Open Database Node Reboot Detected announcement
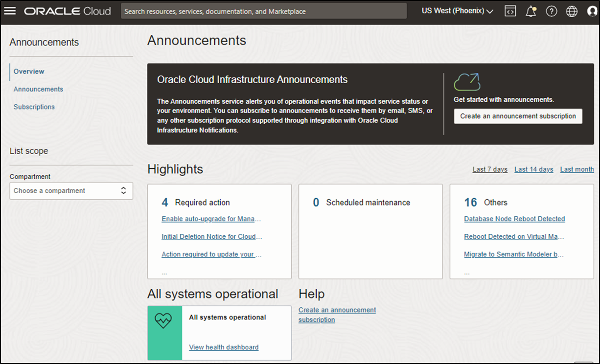Viewport: 600px width, 364px height. pyautogui.click(x=514, y=219)
